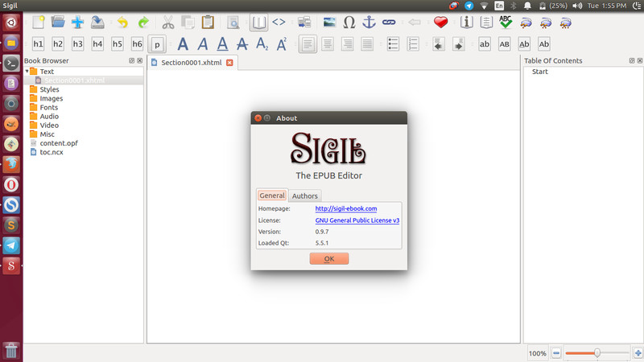
Task: Insert special character omega icon
Action: (349, 23)
